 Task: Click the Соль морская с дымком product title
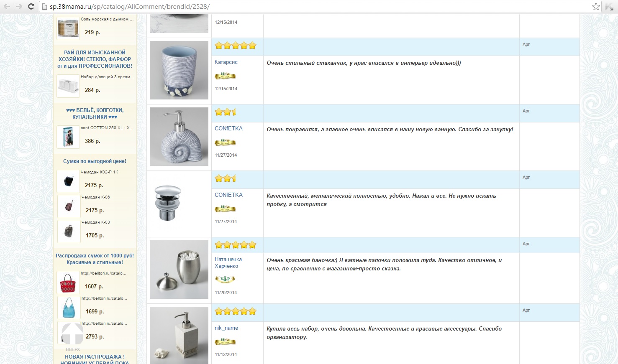pyautogui.click(x=107, y=19)
